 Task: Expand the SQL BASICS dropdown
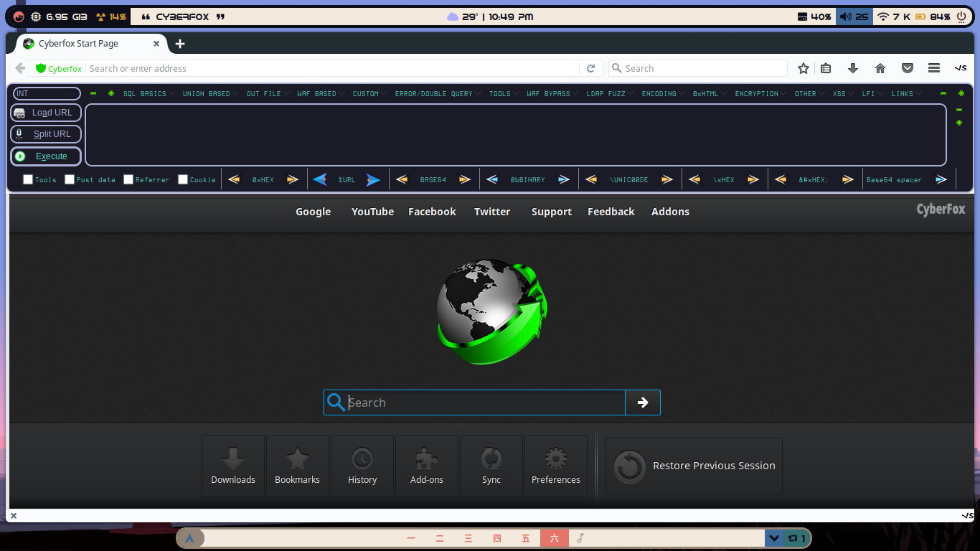pyautogui.click(x=149, y=93)
